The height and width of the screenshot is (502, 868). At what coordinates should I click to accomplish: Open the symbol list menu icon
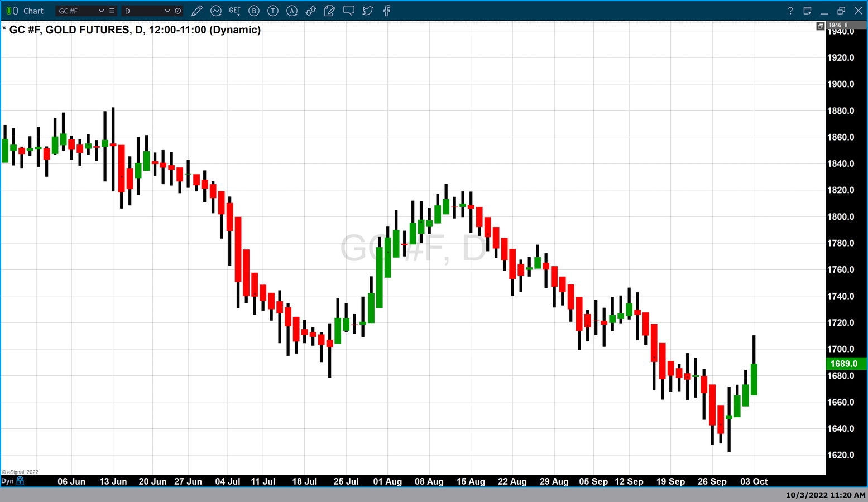tap(112, 11)
